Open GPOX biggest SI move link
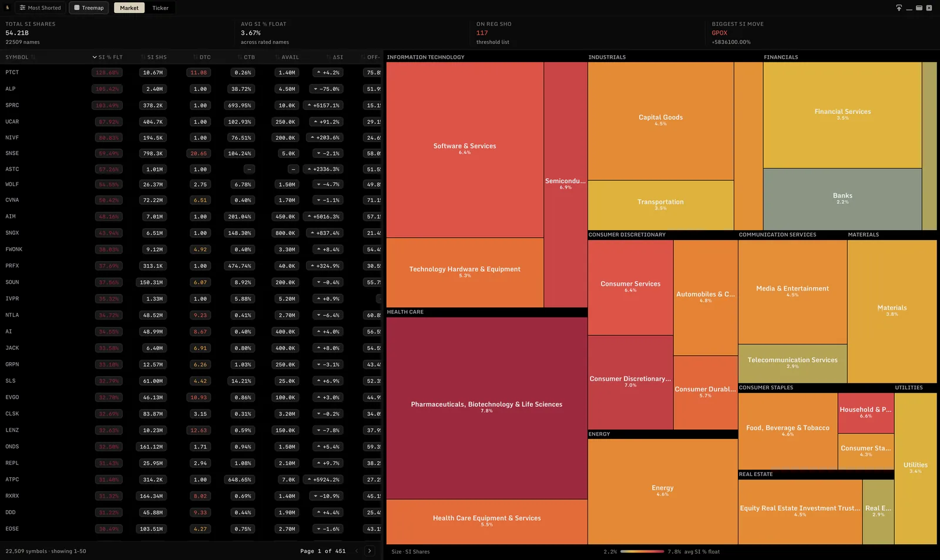This screenshot has width=940, height=560. point(720,33)
